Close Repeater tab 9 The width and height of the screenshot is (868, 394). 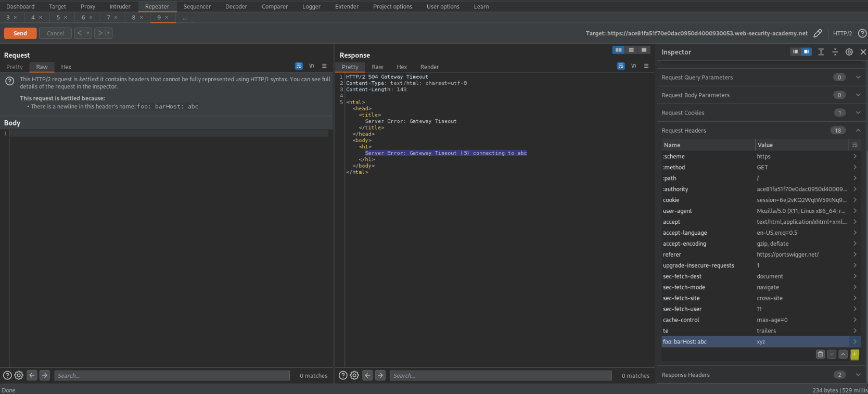[167, 18]
